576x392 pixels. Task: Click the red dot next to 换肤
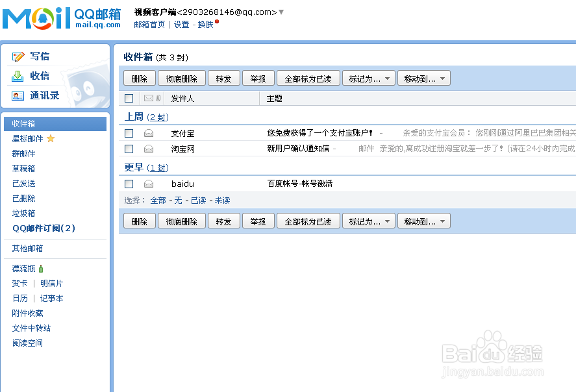click(x=217, y=21)
